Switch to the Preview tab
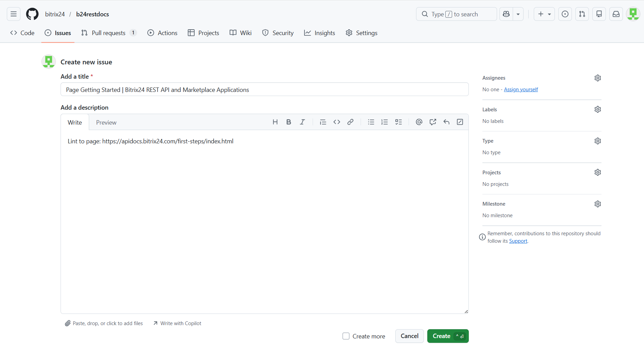 106,123
